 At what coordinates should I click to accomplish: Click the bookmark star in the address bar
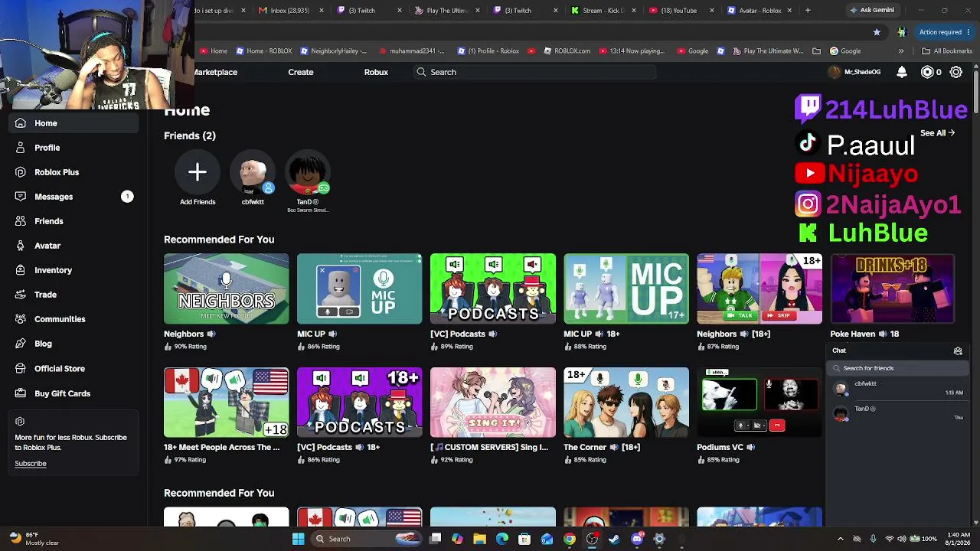[877, 32]
